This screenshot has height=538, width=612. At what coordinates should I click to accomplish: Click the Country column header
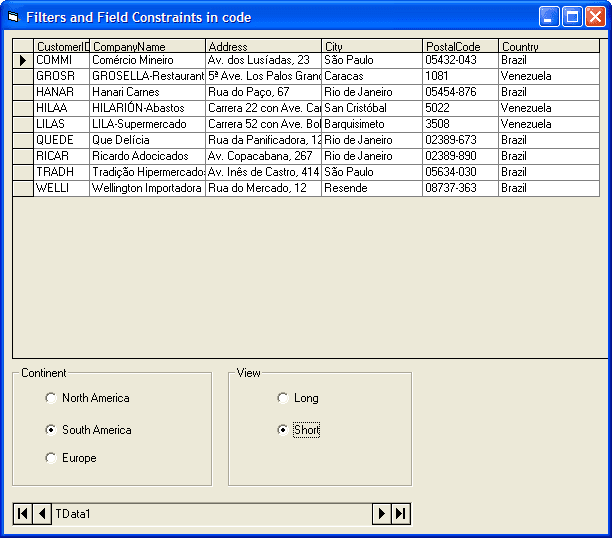click(549, 46)
